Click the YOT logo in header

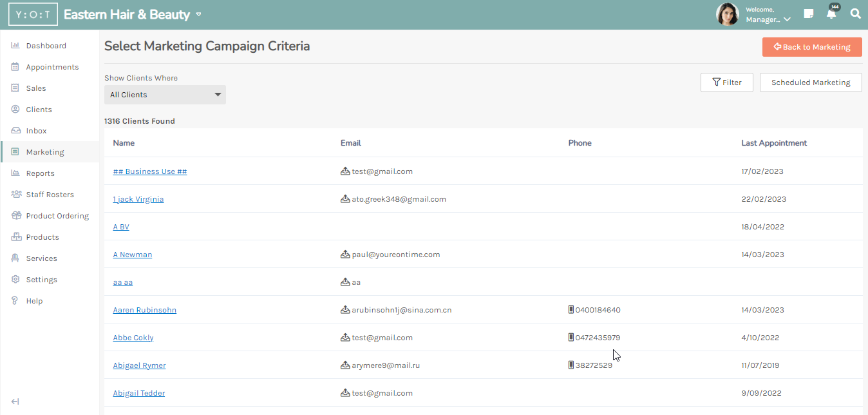33,14
